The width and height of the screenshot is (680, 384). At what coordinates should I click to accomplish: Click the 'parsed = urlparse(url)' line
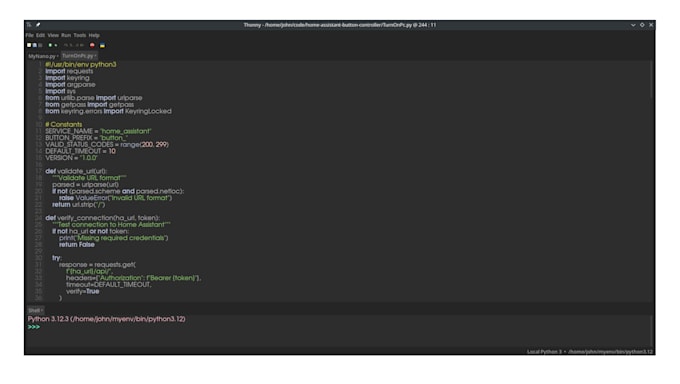pos(85,184)
